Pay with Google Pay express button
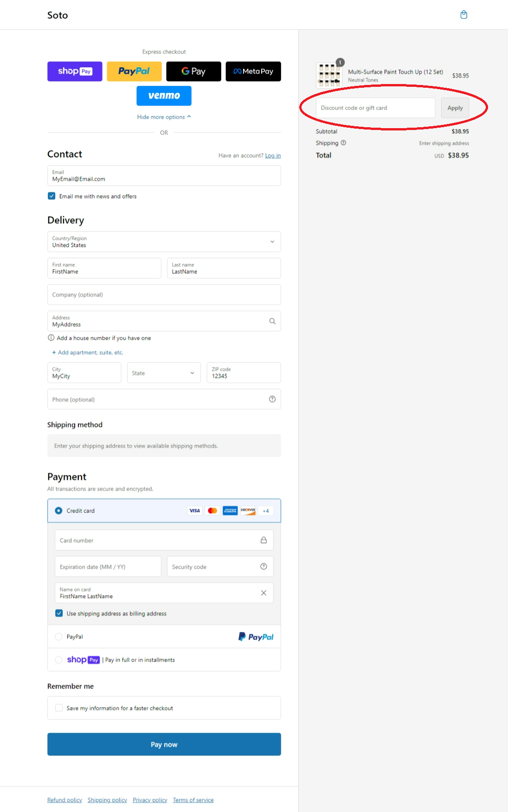Viewport: 508px width, 812px height. tap(193, 71)
